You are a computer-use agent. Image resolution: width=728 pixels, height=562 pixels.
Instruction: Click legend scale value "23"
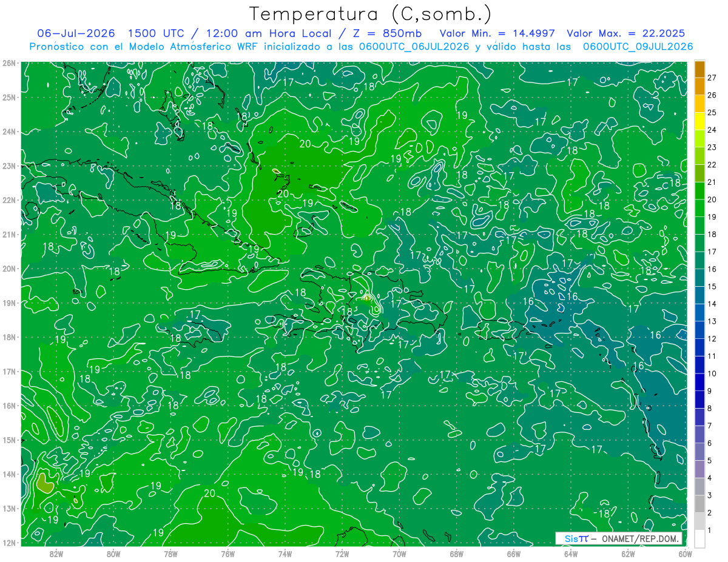click(x=712, y=147)
